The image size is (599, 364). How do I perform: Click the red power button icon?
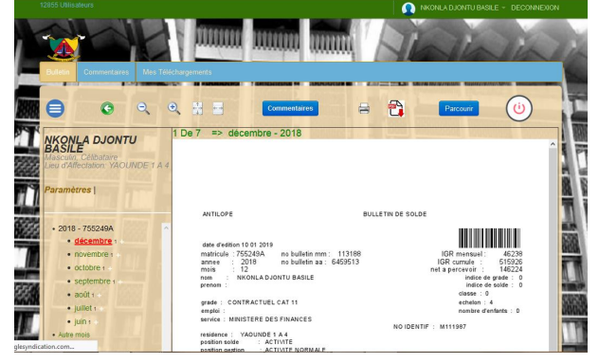[518, 108]
